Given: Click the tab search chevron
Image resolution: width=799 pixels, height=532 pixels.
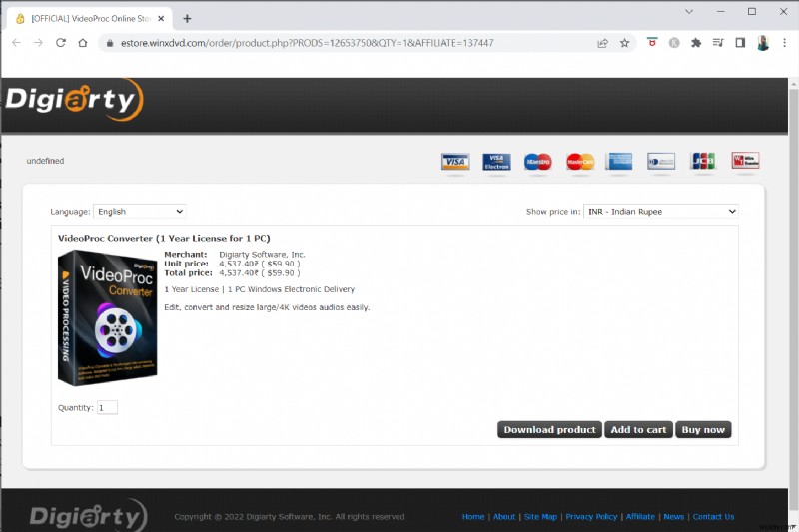Looking at the screenshot, I should click(689, 12).
